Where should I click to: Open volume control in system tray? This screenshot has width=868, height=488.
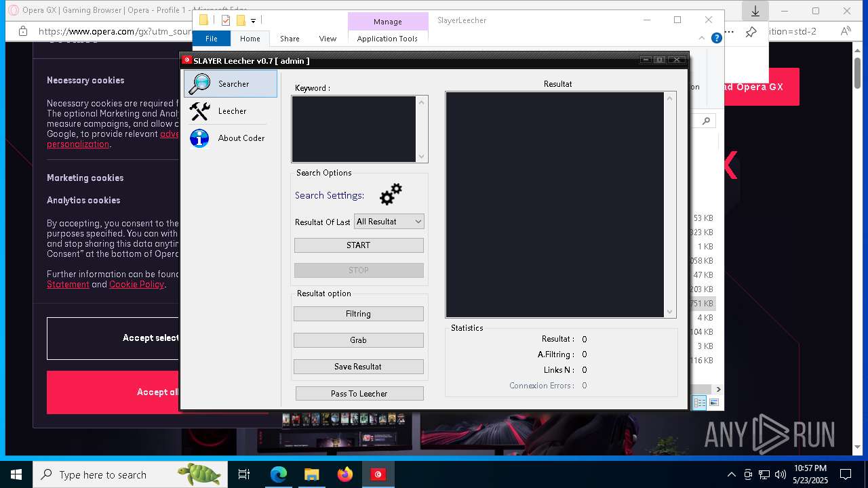pos(781,474)
